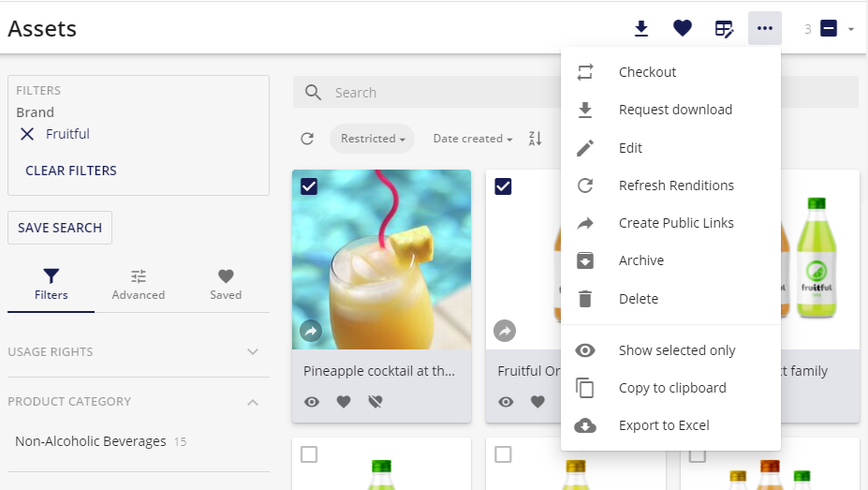The width and height of the screenshot is (868, 490).
Task: Check the yellow-cap bottle asset checkbox
Action: coord(503,454)
